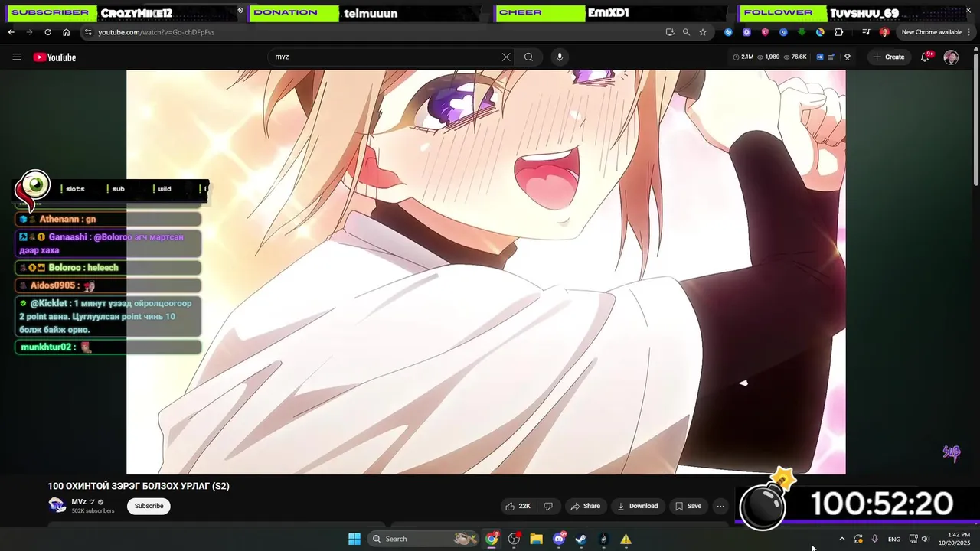This screenshot has height=551, width=980.
Task: Open YouTube hamburger guide menu
Action: coord(17,57)
